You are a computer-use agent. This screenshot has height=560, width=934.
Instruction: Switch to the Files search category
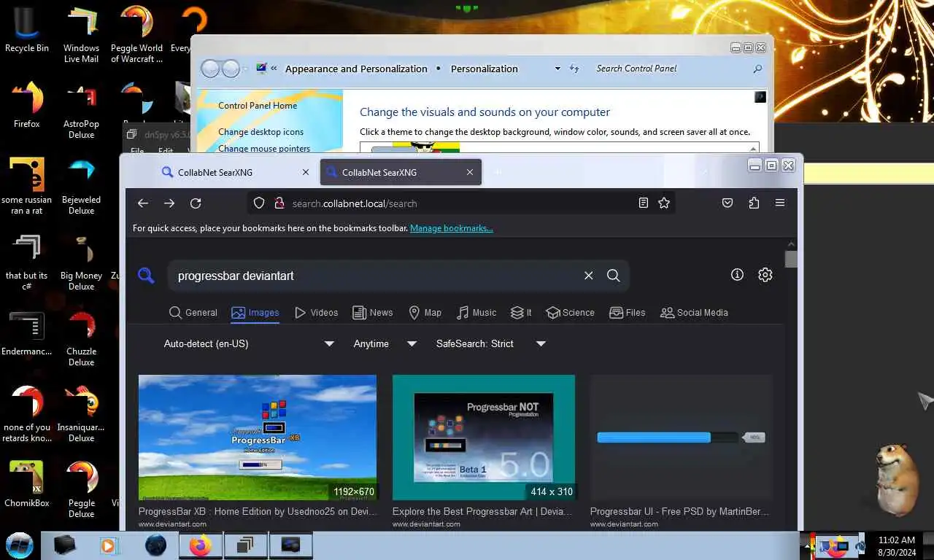tap(628, 313)
